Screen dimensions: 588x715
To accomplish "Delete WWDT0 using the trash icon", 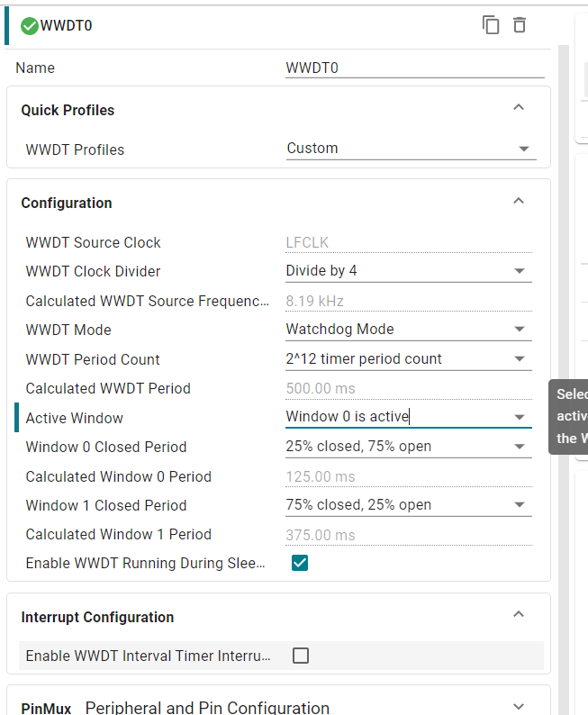I will (x=520, y=25).
